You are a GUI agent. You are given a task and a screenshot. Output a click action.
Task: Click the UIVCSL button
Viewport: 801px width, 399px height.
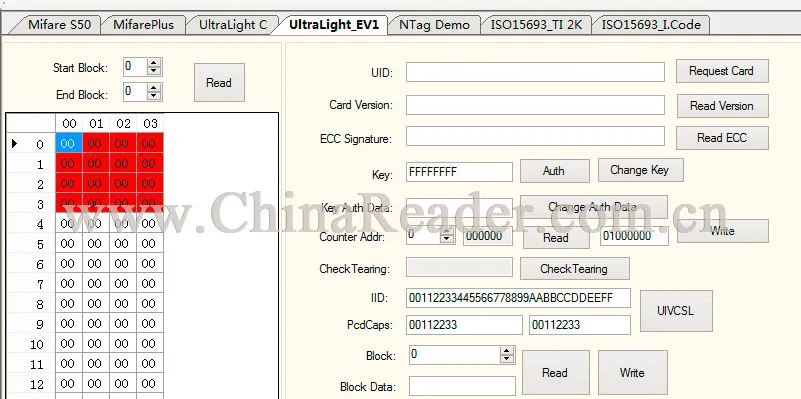click(676, 311)
